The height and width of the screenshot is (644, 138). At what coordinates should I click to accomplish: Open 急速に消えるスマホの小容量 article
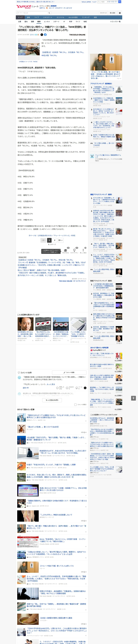click(x=63, y=489)
